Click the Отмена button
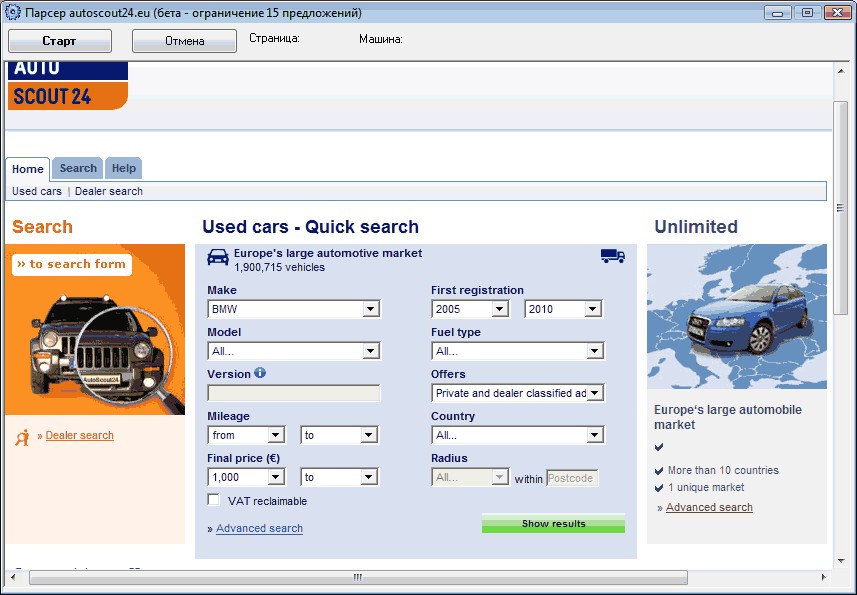This screenshot has width=857, height=595. click(185, 41)
